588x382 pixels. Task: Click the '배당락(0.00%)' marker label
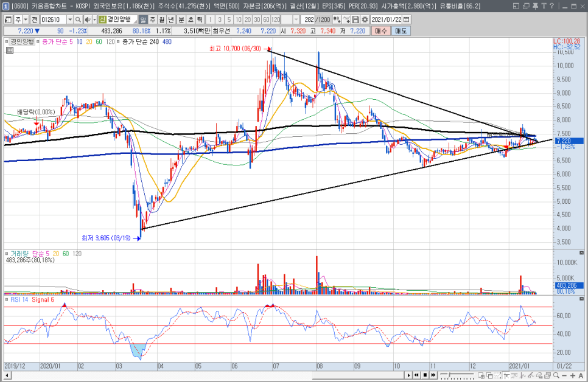point(36,112)
